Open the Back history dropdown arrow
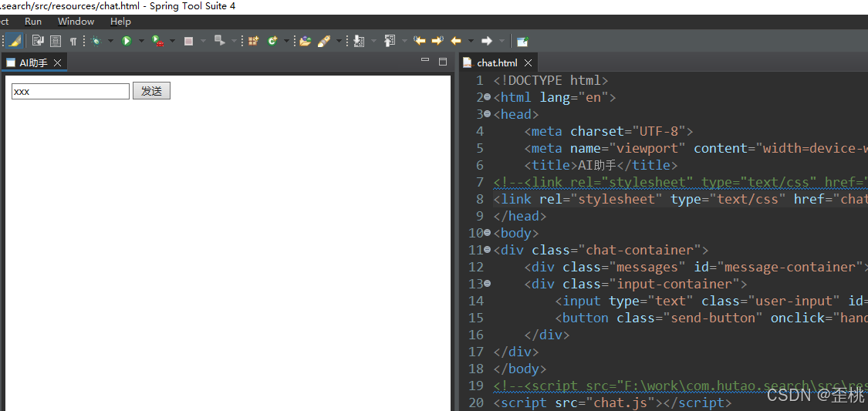868x411 pixels. point(471,41)
